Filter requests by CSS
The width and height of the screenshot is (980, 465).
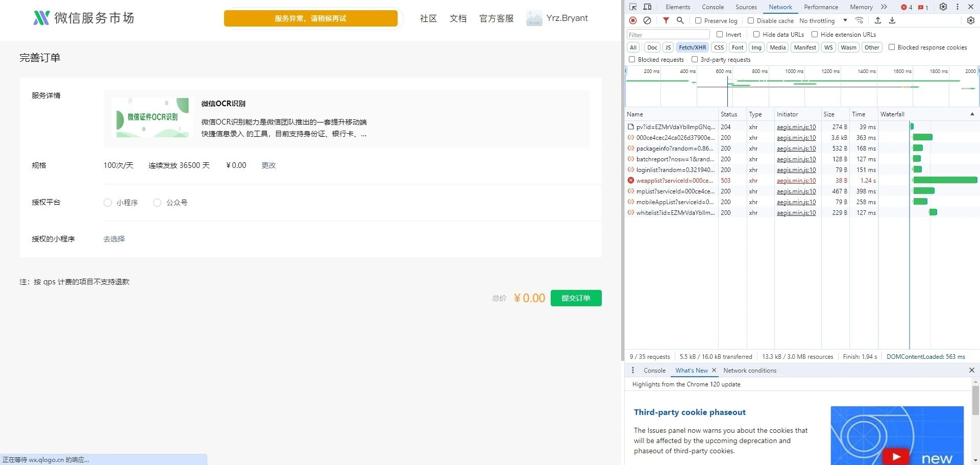click(719, 47)
